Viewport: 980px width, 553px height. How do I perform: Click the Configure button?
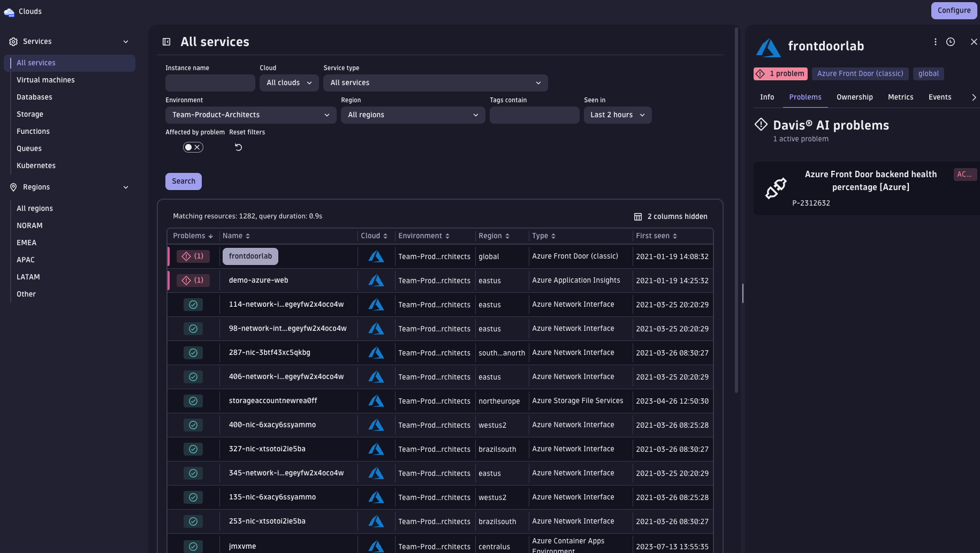[953, 11]
